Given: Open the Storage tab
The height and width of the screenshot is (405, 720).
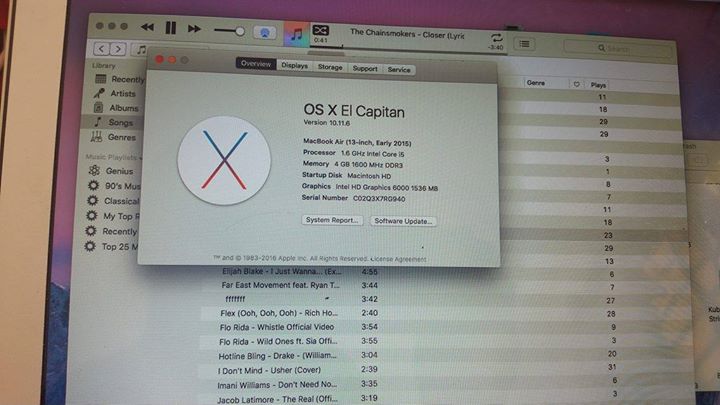Looking at the screenshot, I should coord(330,67).
